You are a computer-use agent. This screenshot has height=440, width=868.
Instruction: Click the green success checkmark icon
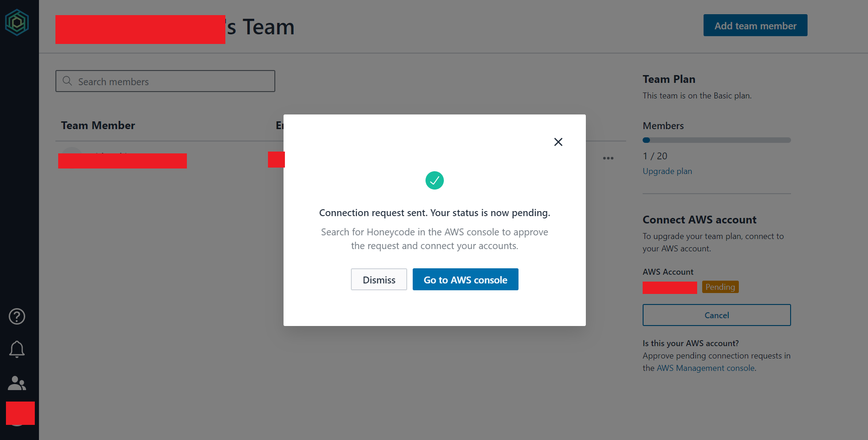(x=434, y=180)
